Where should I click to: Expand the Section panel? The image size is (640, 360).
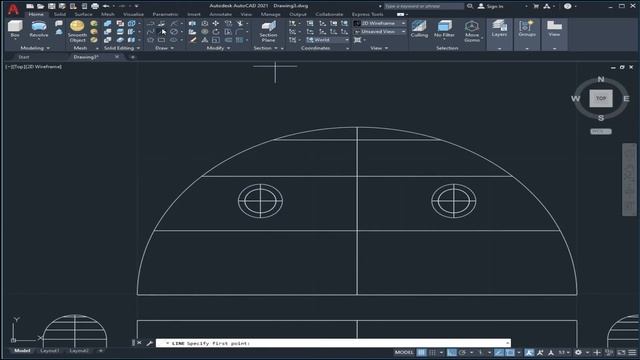(x=266, y=48)
